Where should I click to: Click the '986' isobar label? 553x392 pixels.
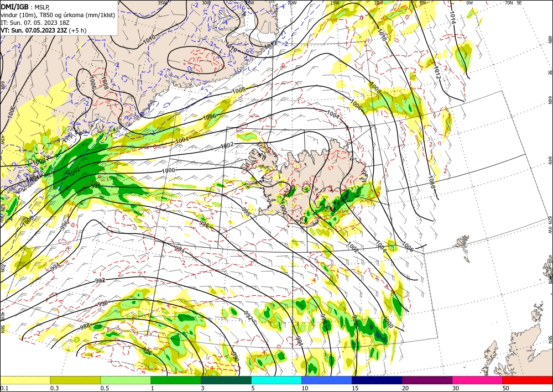(148, 351)
